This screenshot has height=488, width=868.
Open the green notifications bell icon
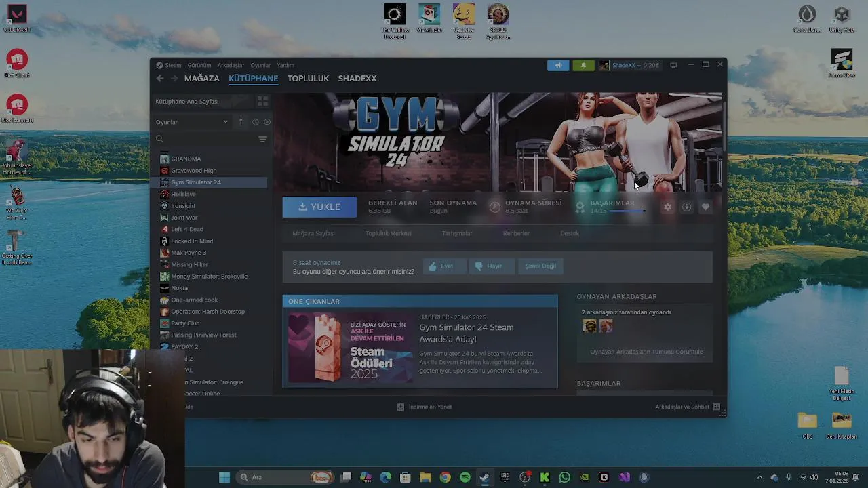(583, 65)
